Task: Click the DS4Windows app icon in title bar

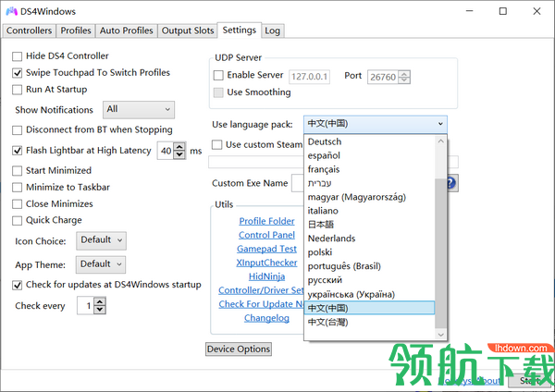Action: 11,11
